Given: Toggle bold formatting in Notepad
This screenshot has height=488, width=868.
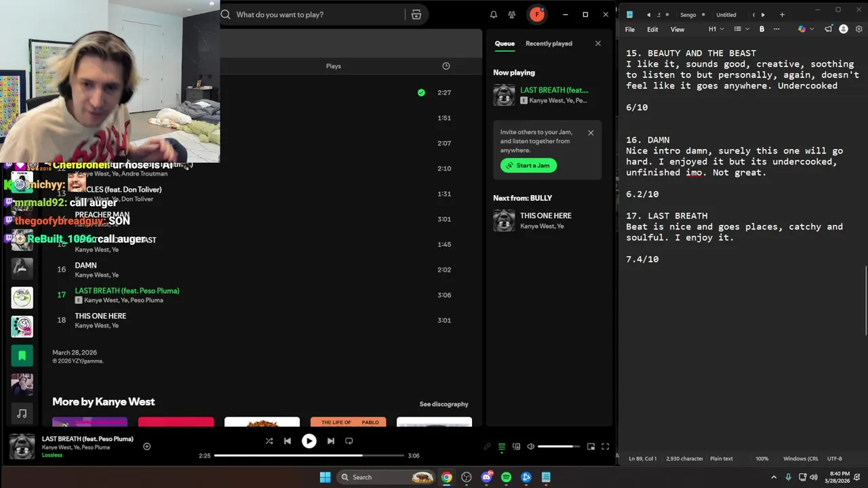Looking at the screenshot, I should point(762,29).
